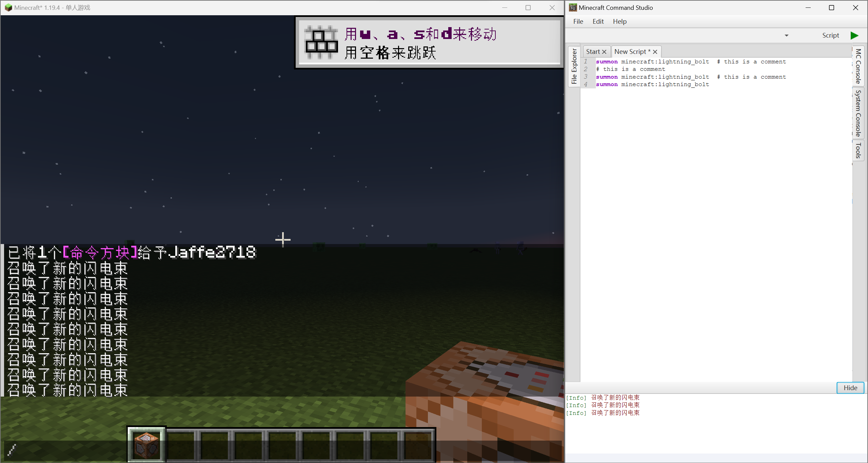This screenshot has height=463, width=868.
Task: Select command block in first hotbar slot
Action: (146, 445)
